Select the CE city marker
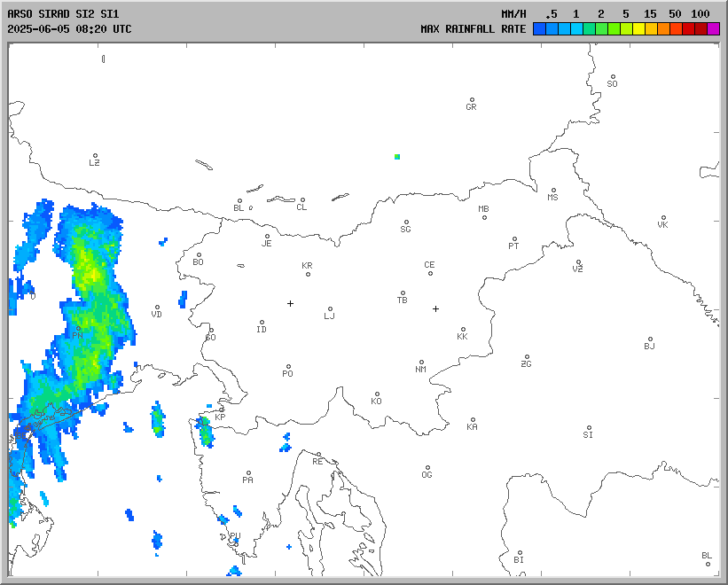This screenshot has height=585, width=728. click(x=430, y=272)
